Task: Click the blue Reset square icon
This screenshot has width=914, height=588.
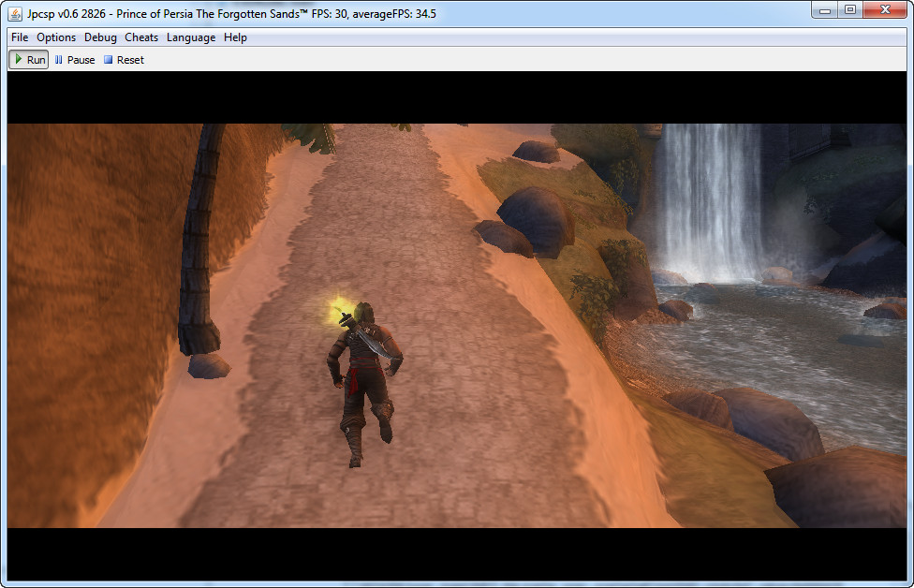Action: pyautogui.click(x=108, y=60)
